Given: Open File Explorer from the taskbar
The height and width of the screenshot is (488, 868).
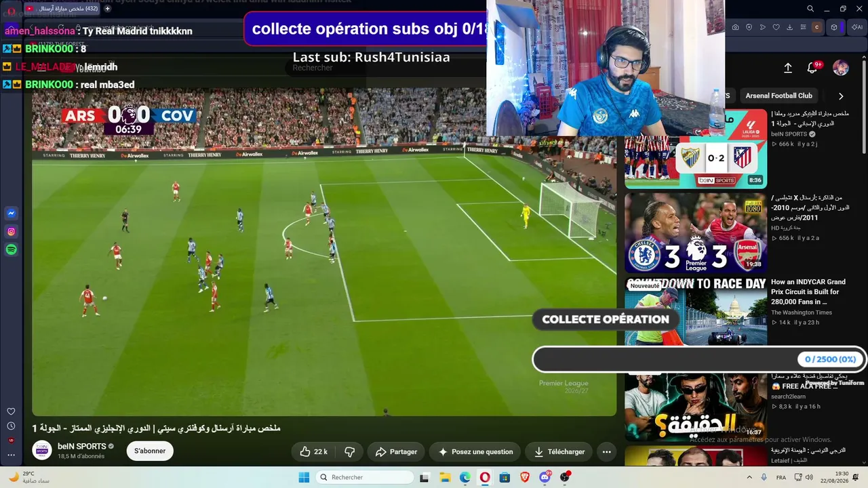Looking at the screenshot, I should coord(446,477).
